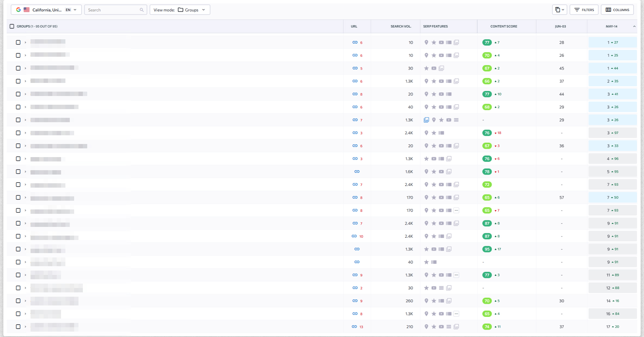Click star SERP icon in content score 74 row
The height and width of the screenshot is (337, 644).
pos(434,327)
